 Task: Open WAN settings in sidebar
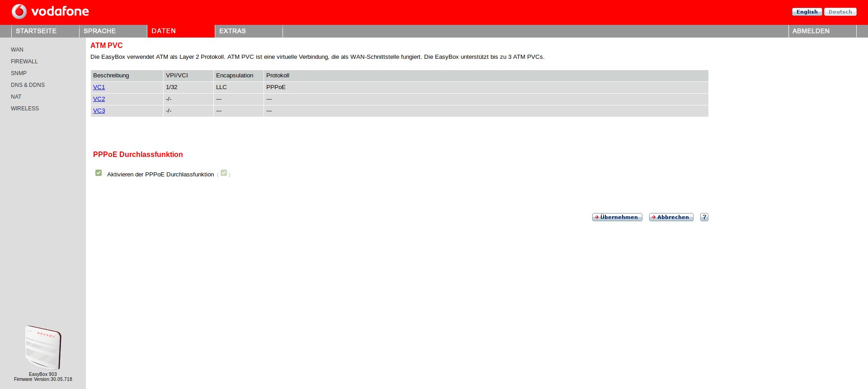tap(17, 50)
